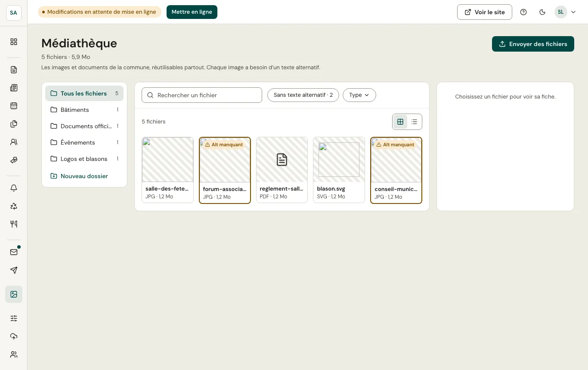Screen dimensions: 588x370
Task: Select the blason.svg thumbnail
Action: 339,170
